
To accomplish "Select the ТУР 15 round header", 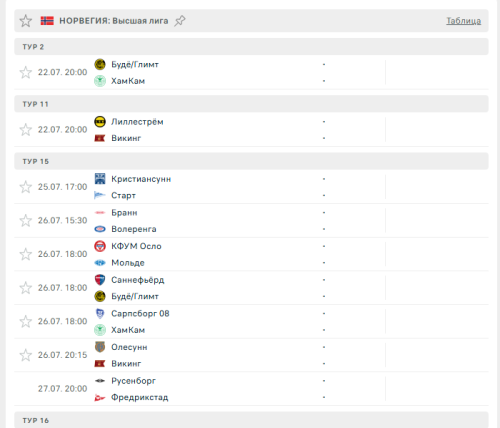I will click(x=251, y=161).
